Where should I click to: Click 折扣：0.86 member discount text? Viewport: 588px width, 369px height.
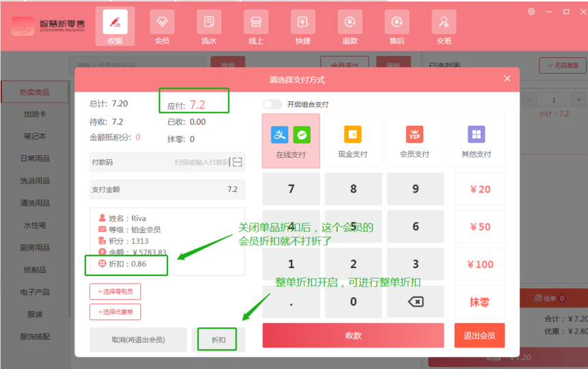tap(127, 264)
